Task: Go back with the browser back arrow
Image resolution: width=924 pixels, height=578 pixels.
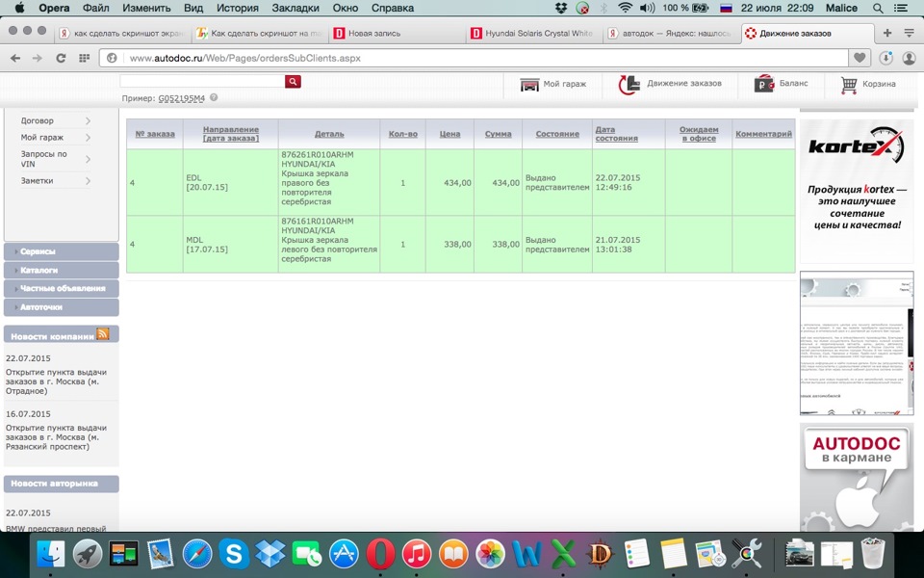Action: (16, 58)
